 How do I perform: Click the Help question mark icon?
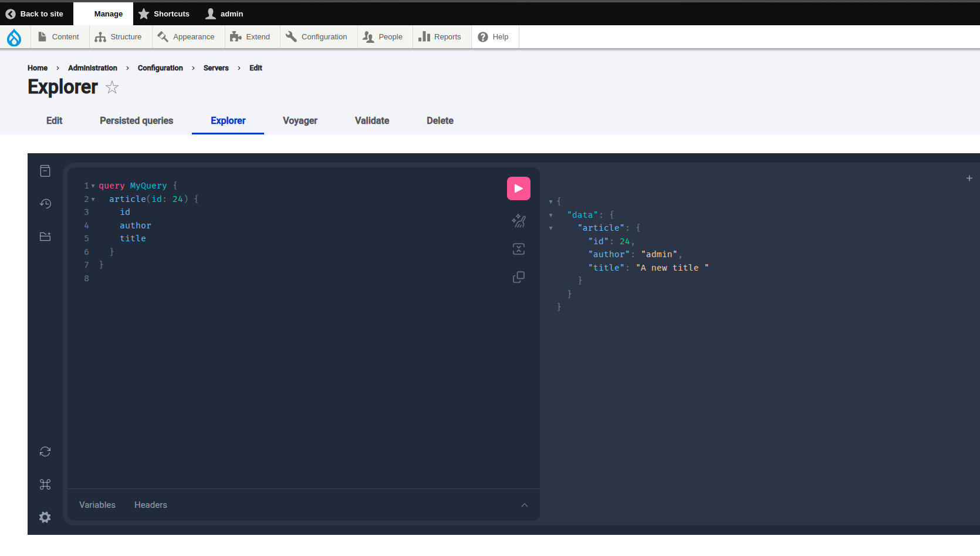[483, 37]
